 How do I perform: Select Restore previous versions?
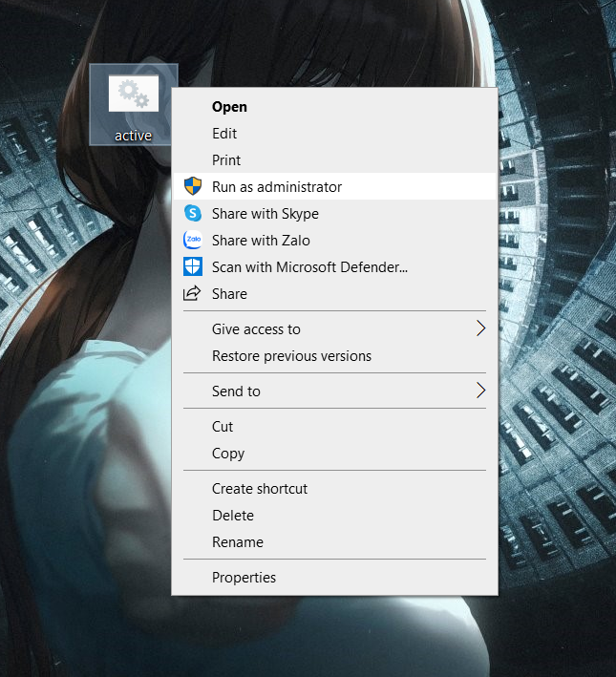pos(335,356)
